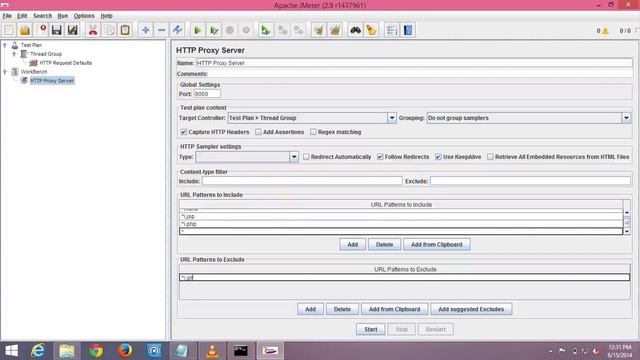Select HTTP Request Defaults in tree
The width and height of the screenshot is (640, 360).
[x=65, y=63]
